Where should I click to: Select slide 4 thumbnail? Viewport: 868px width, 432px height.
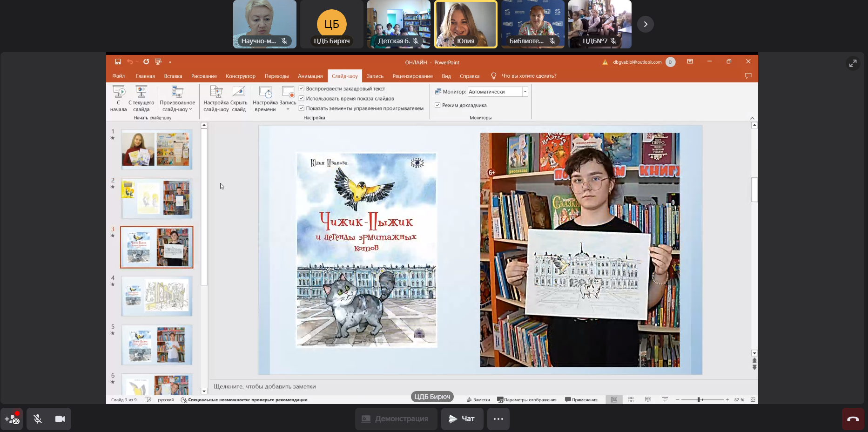[x=157, y=296]
